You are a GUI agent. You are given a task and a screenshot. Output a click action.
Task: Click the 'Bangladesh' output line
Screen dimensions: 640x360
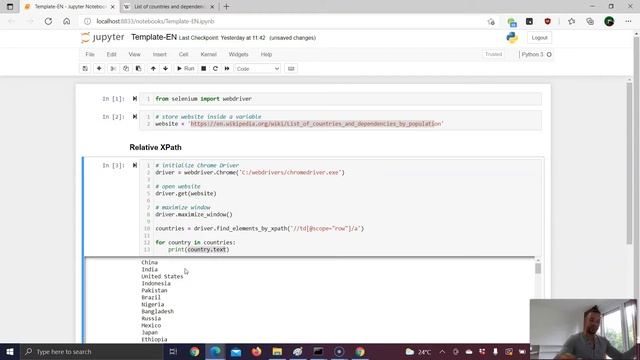point(158,311)
